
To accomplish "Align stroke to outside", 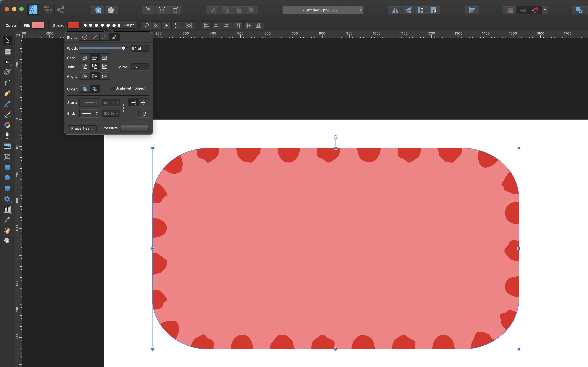I will pos(104,76).
